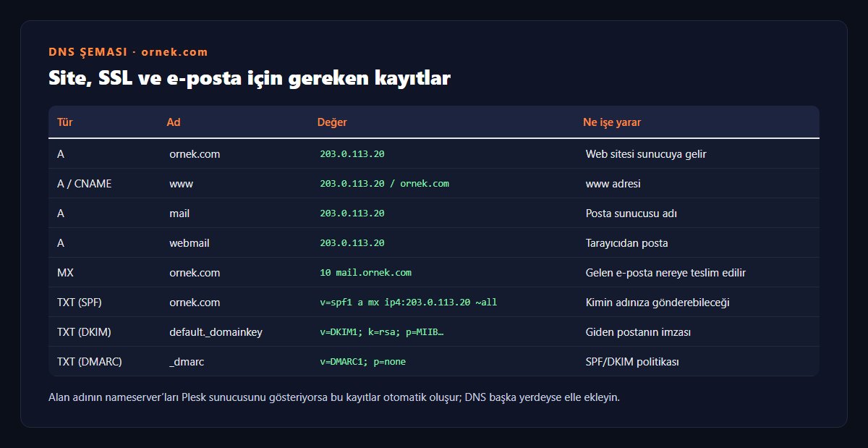Select the value "v=DKIM1; k=rsa; p=MIIB…"

click(381, 332)
